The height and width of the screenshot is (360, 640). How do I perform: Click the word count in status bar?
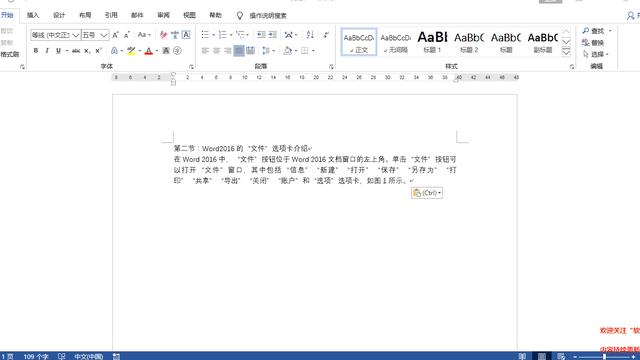point(36,356)
